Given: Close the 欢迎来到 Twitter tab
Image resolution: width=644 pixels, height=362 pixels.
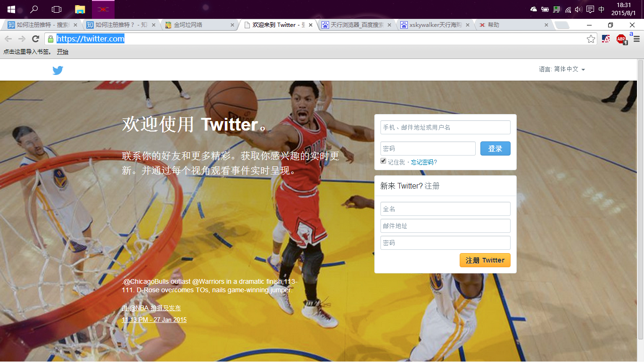Looking at the screenshot, I should 311,25.
